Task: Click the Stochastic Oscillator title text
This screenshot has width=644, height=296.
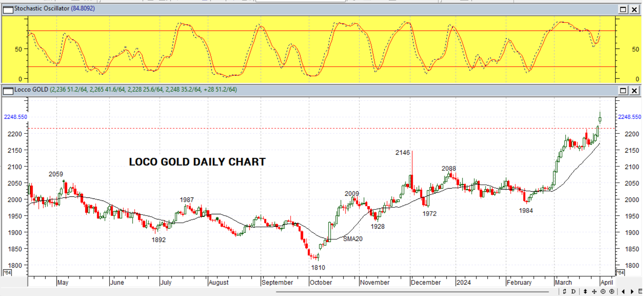Action: (x=42, y=8)
